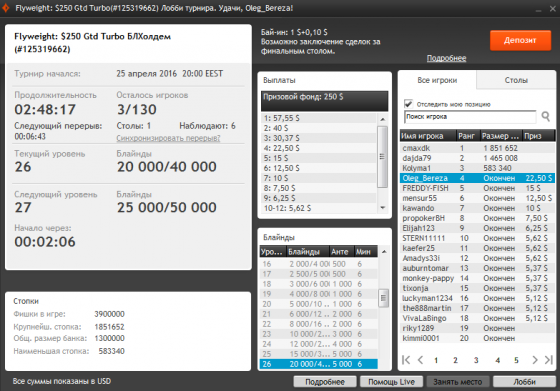Screen dimensions: 560x391
Task: Switch to the Все игроки tab
Action: [437, 80]
